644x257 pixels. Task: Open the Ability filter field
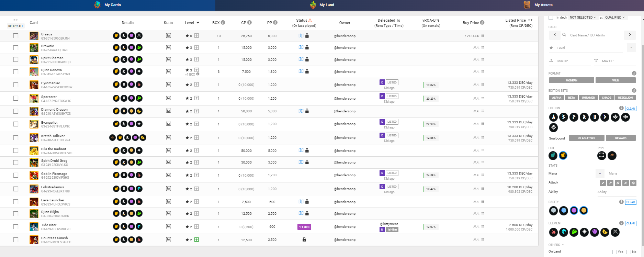click(x=617, y=192)
